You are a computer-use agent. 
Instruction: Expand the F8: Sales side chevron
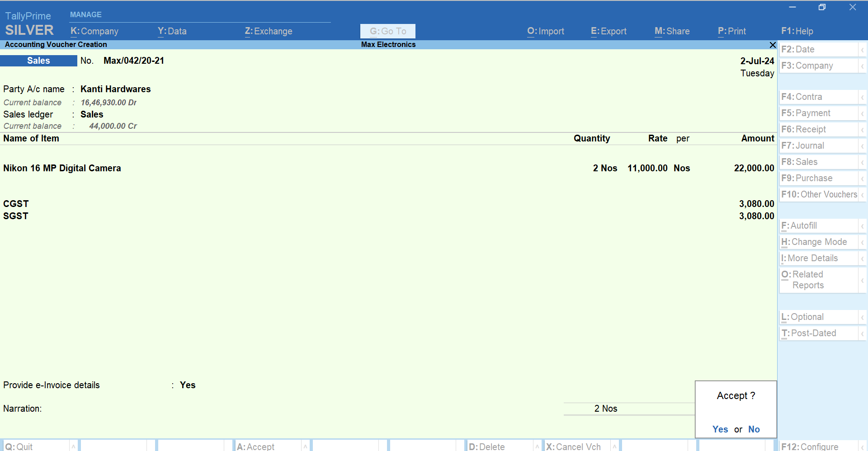click(863, 162)
